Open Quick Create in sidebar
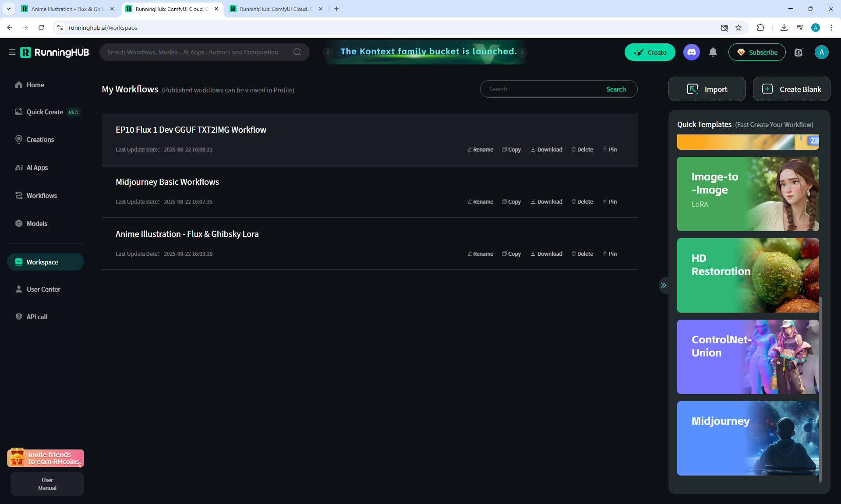841x504 pixels. [45, 112]
